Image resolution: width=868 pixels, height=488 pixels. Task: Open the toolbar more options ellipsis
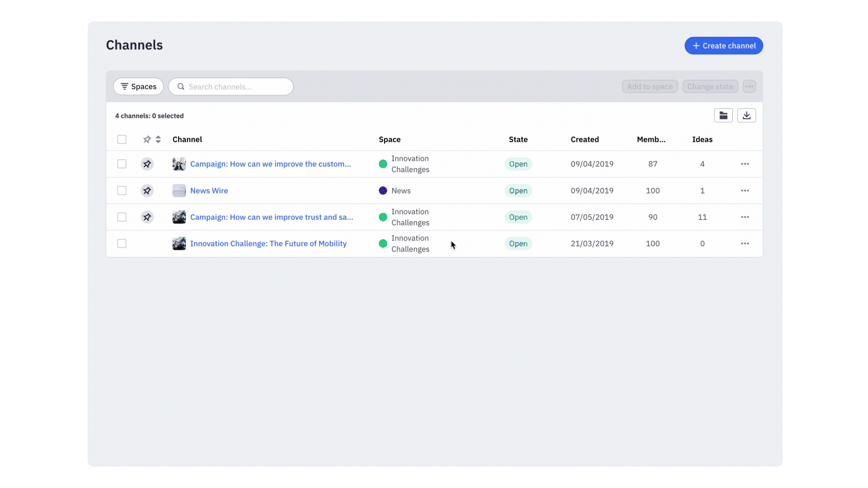click(x=749, y=86)
